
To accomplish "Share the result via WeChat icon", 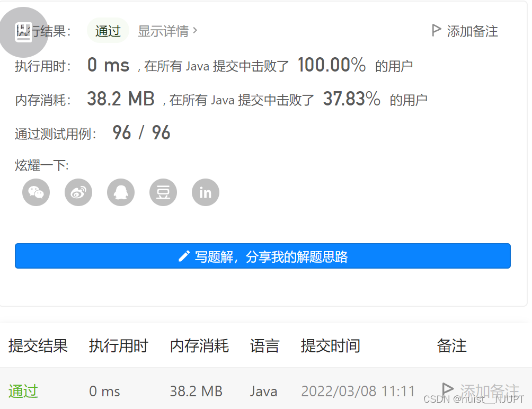I will tap(36, 192).
